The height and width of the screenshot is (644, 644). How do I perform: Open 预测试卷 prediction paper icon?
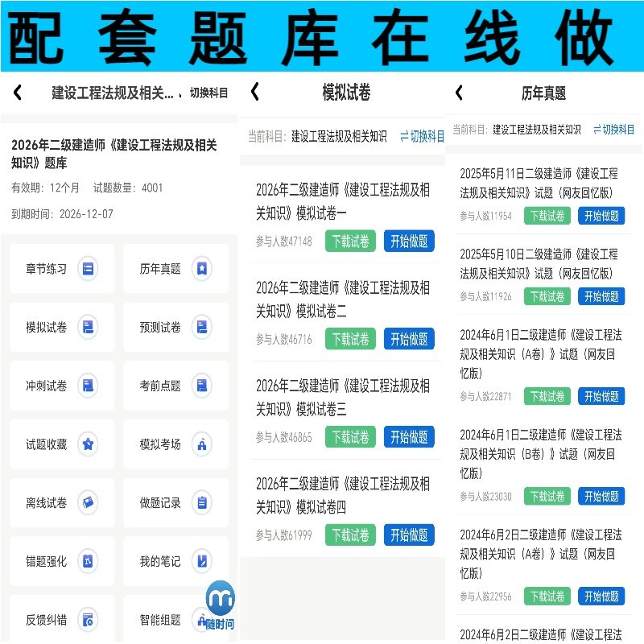click(202, 328)
